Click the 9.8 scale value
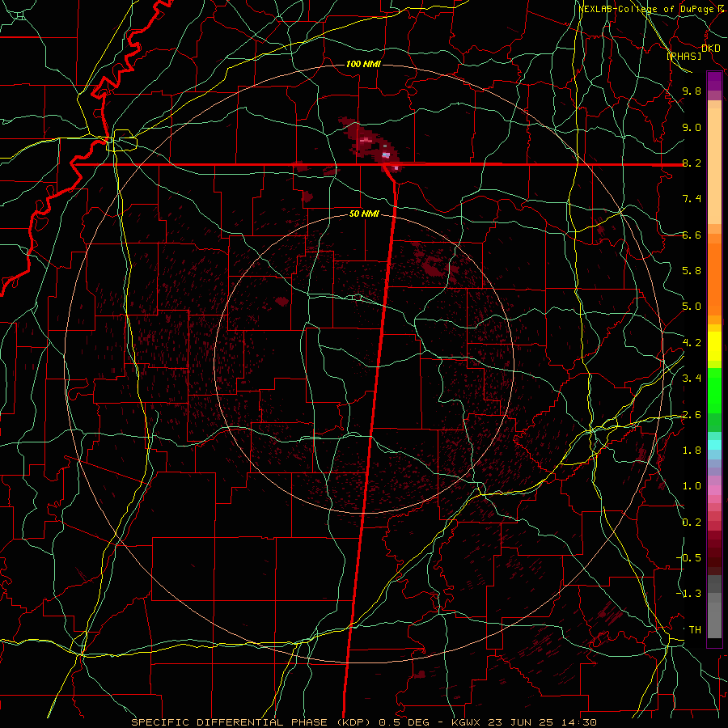The image size is (728, 728). tap(692, 91)
